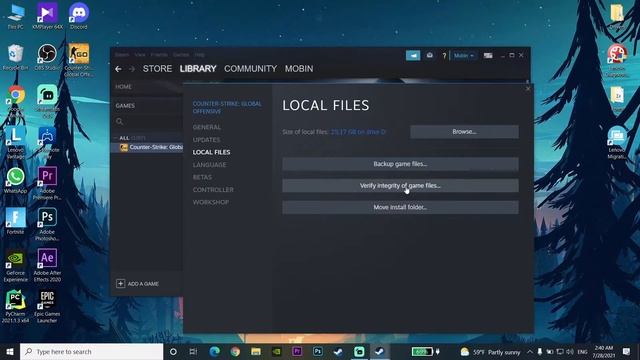Open Premiere Pro from taskbar
The width and height of the screenshot is (640, 360).
point(297,351)
